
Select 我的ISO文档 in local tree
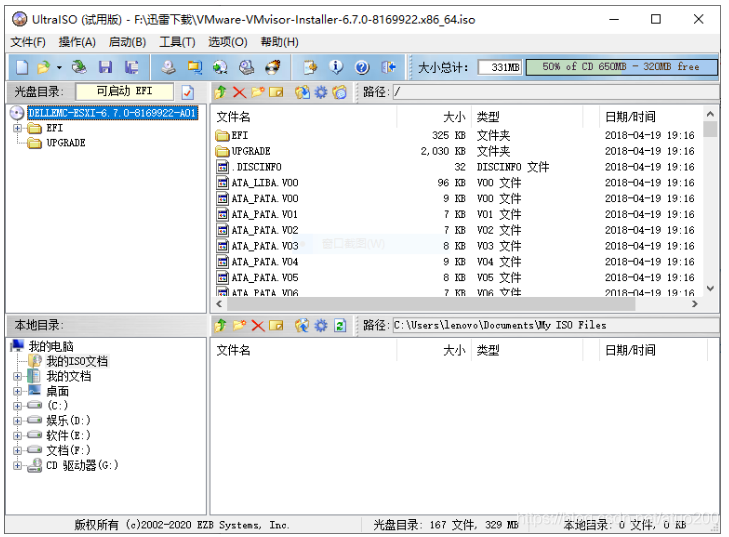[x=77, y=361]
